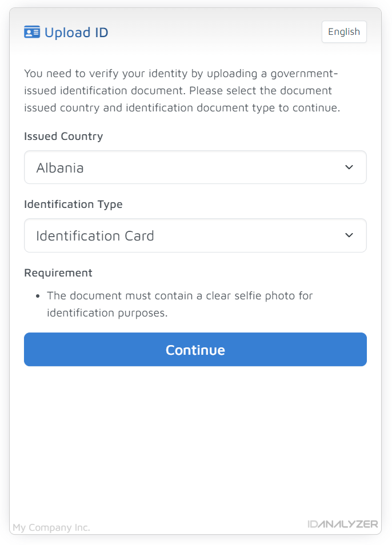Screen dimensions: 392x545
Task: Click the selected Identification Card value
Action: point(95,236)
